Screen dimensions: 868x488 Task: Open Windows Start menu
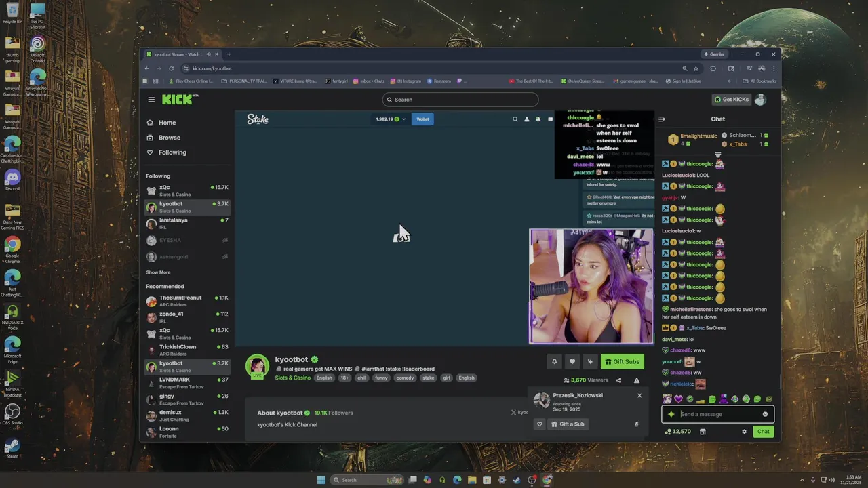pyautogui.click(x=321, y=480)
